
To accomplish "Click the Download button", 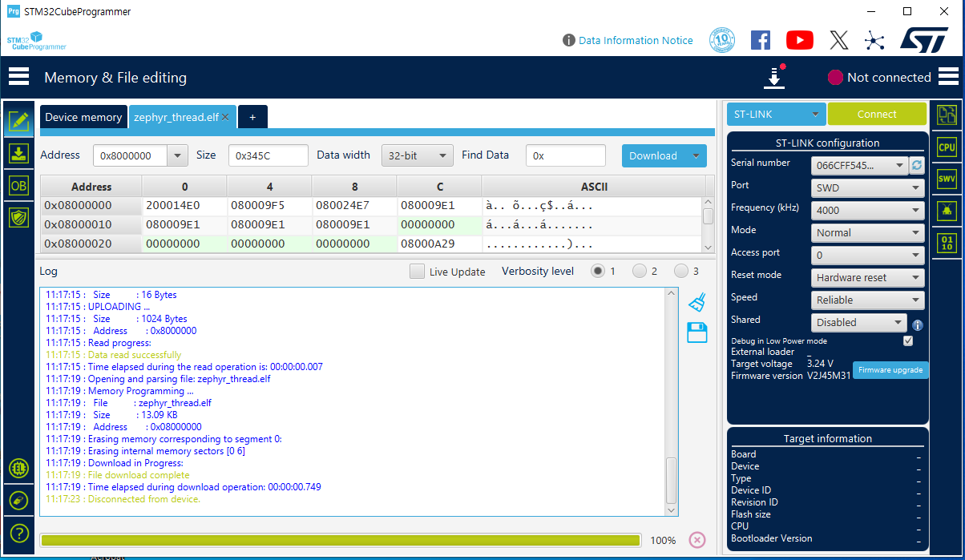I will (x=654, y=155).
